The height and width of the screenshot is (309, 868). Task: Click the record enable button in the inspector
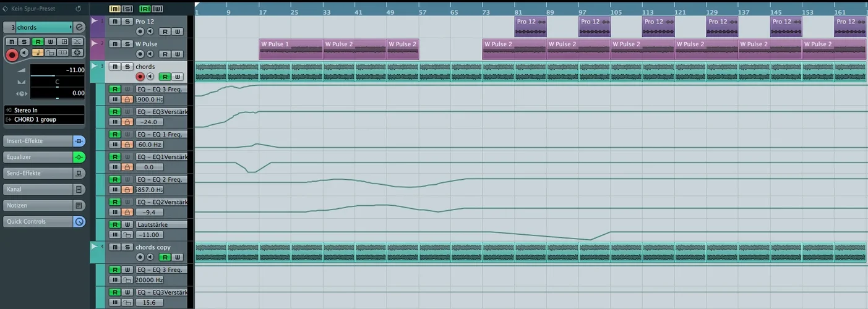coord(11,54)
